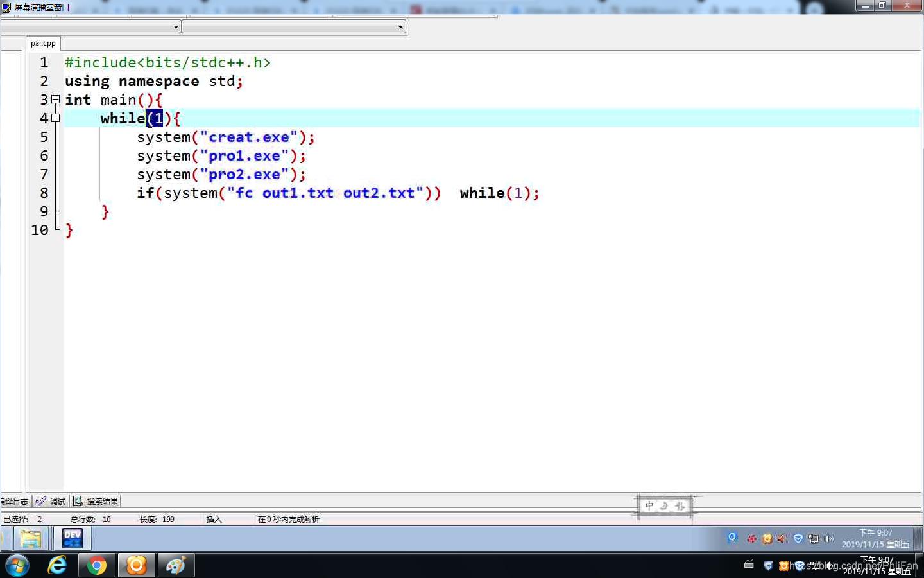Collapse the fold marker at line 3
The image size is (924, 578).
point(56,100)
